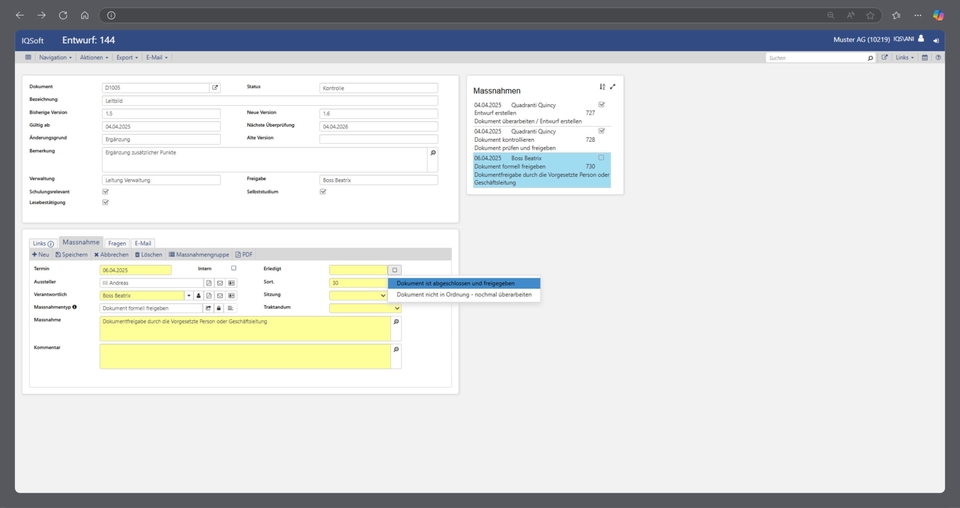960x508 pixels.
Task: Select 'Dokument ist abgeschlossen und freigegeben' option
Action: [x=464, y=283]
